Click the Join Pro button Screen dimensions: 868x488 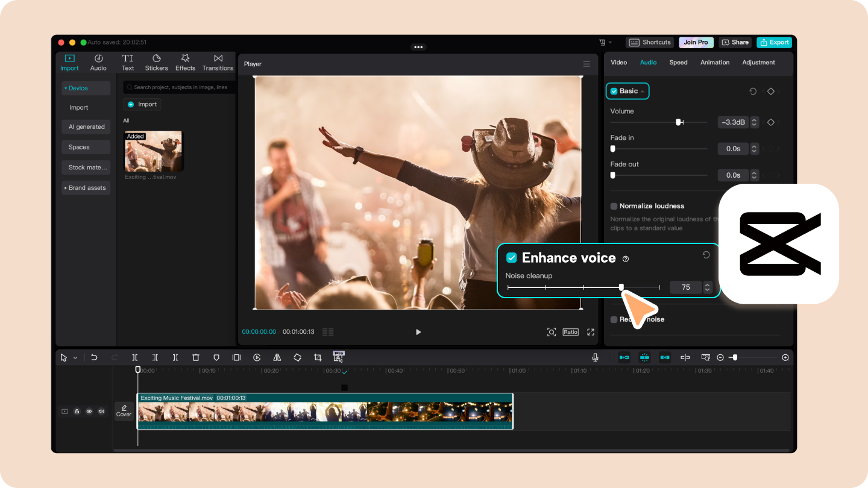696,42
